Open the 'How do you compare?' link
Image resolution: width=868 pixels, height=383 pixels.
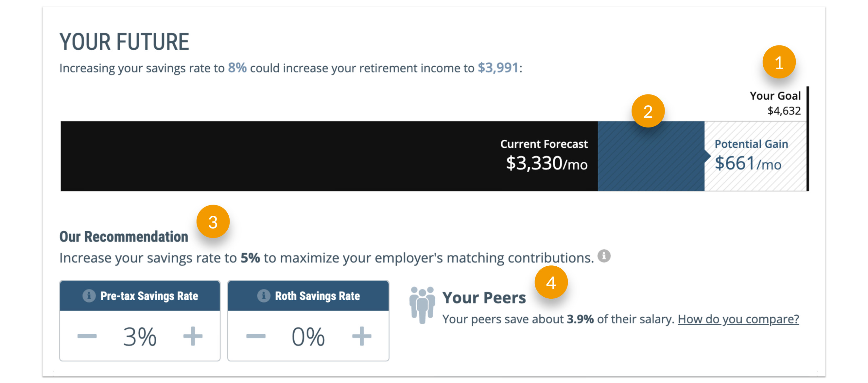point(738,319)
